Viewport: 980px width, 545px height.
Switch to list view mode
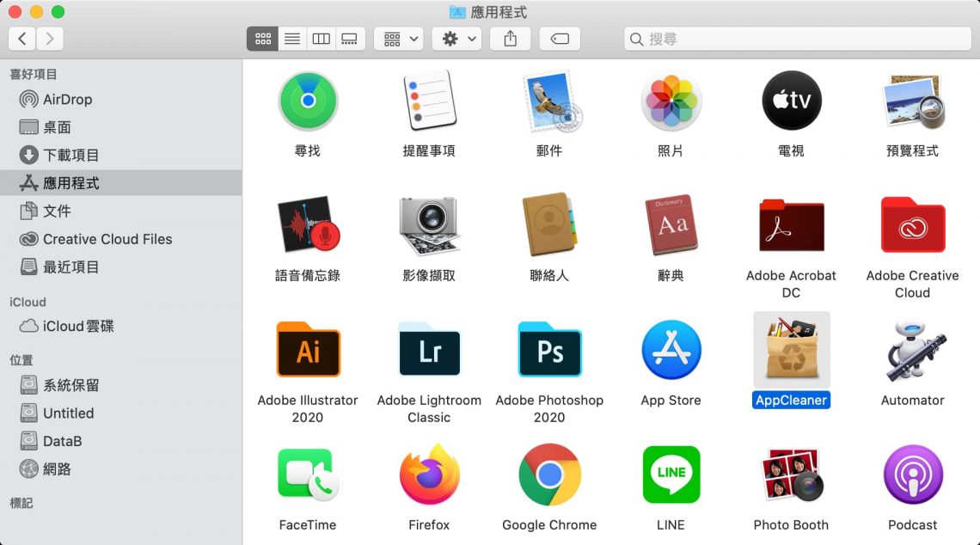click(x=291, y=38)
